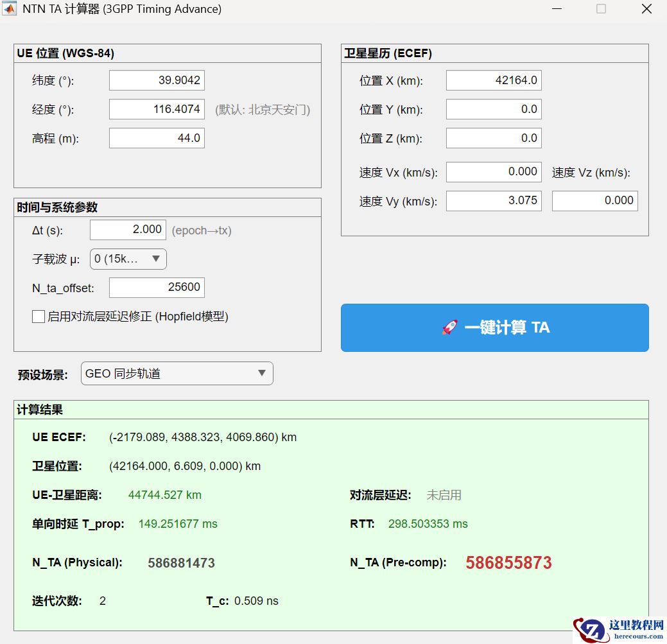Select the 高程 elevation input field
Image resolution: width=667 pixels, height=644 pixels.
coord(157,137)
